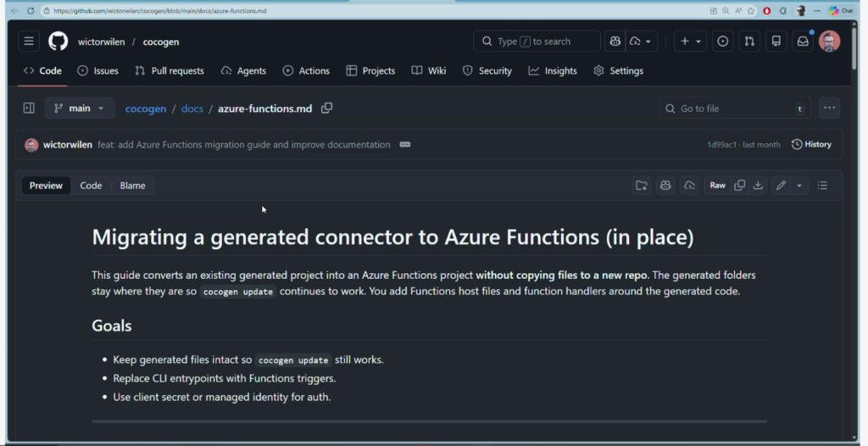The height and width of the screenshot is (446, 868).
Task: Switch file view to Blame
Action: (x=132, y=186)
